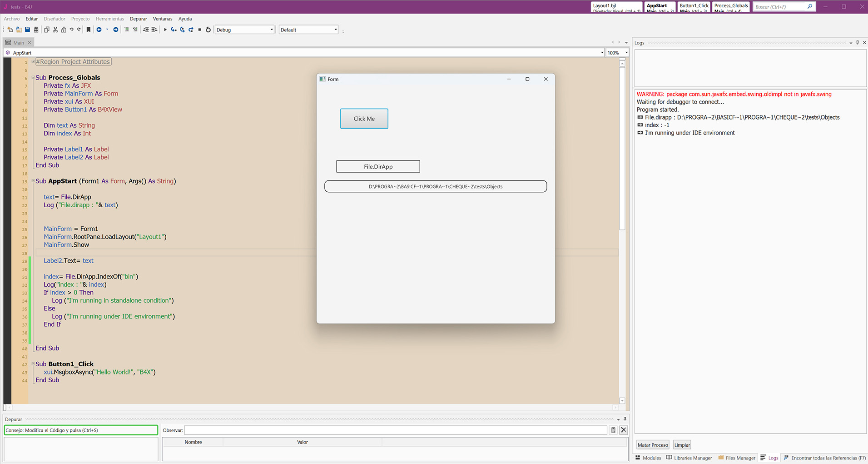868x464 pixels.
Task: Open Encontrar todas las Referencias tab
Action: (825, 458)
